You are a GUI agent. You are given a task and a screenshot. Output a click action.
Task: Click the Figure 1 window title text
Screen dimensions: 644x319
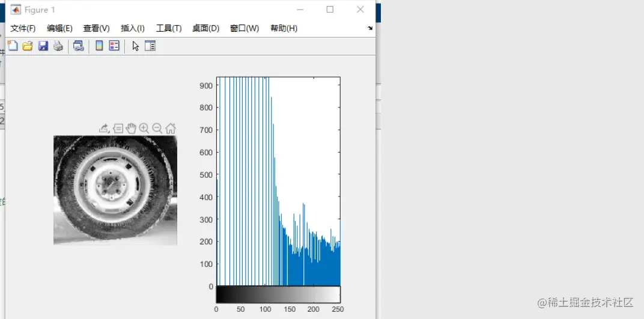[x=40, y=10]
